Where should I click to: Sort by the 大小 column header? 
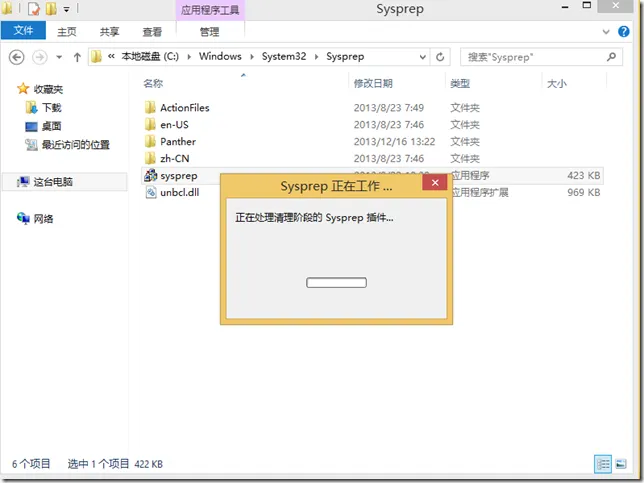coord(557,84)
